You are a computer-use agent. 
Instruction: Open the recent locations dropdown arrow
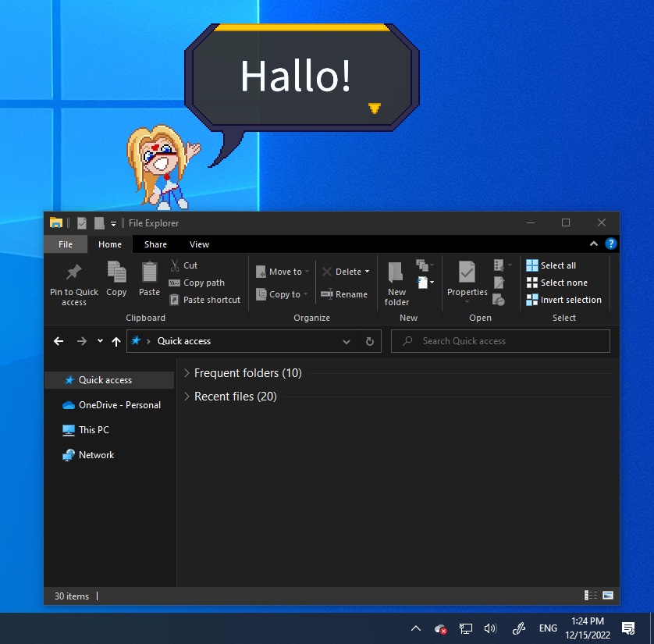click(100, 341)
